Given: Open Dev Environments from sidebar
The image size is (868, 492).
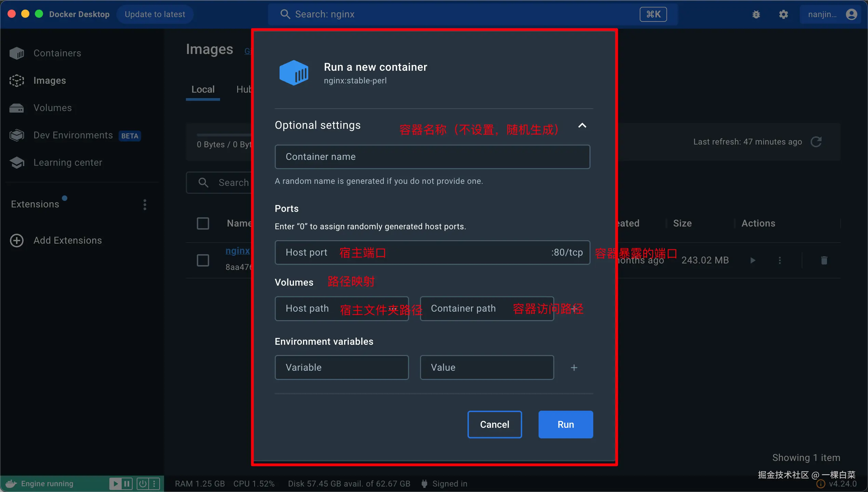Looking at the screenshot, I should [x=73, y=135].
